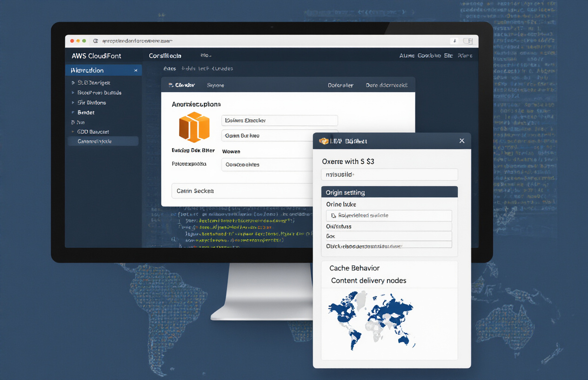This screenshot has width=588, height=380.
Task: Expand the first sidebar tree item
Action: 73,82
